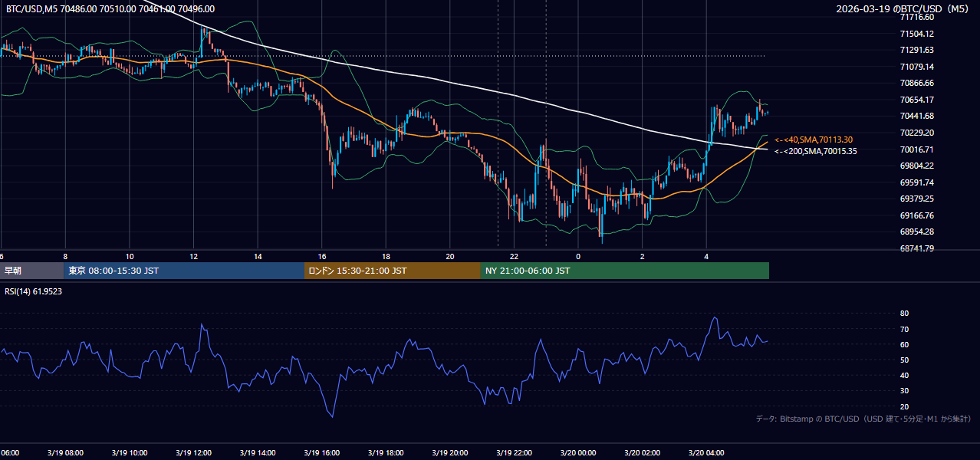Click price axis label 71504.12
This screenshot has width=980, height=460.
916,34
